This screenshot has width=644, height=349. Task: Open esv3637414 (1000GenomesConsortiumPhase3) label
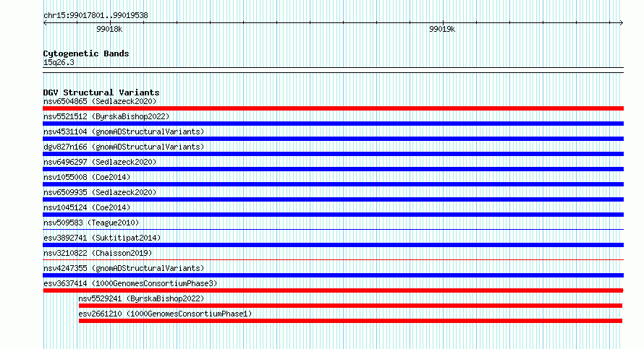pyautogui.click(x=130, y=283)
